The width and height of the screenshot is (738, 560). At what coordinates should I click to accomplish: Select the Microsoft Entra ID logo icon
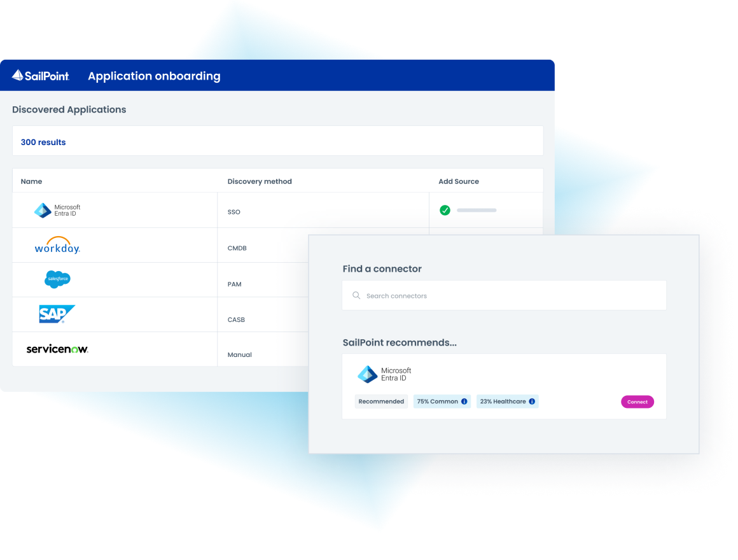click(x=43, y=210)
